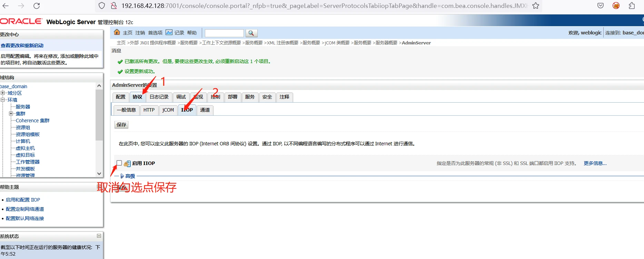
Task: Click breadcrumb 服务器概要
Action: [x=386, y=43]
